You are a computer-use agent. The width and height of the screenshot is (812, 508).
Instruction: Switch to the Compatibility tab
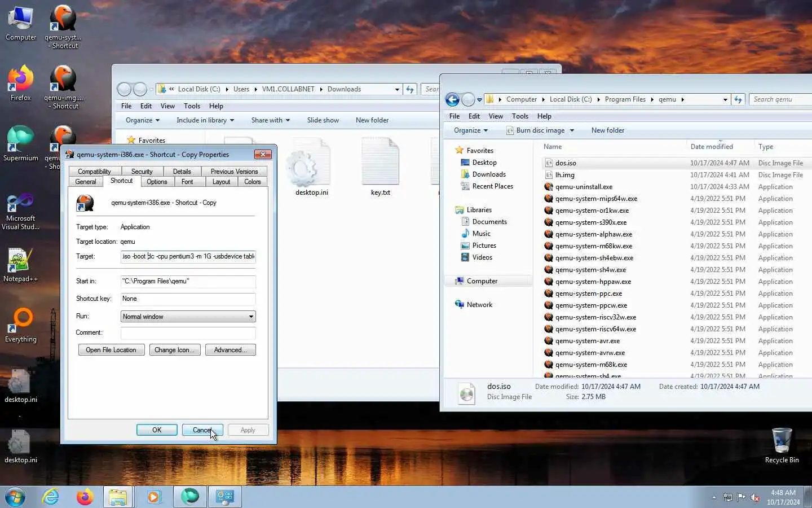pyautogui.click(x=94, y=171)
